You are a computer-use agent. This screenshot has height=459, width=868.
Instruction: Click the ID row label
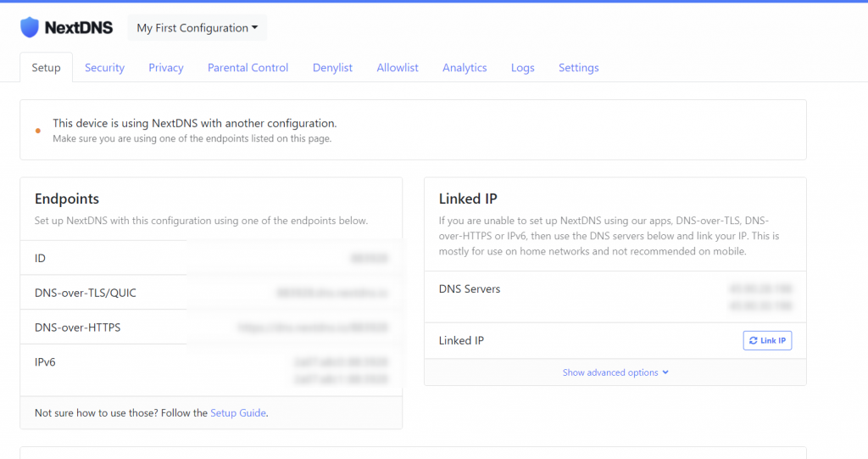tap(40, 258)
